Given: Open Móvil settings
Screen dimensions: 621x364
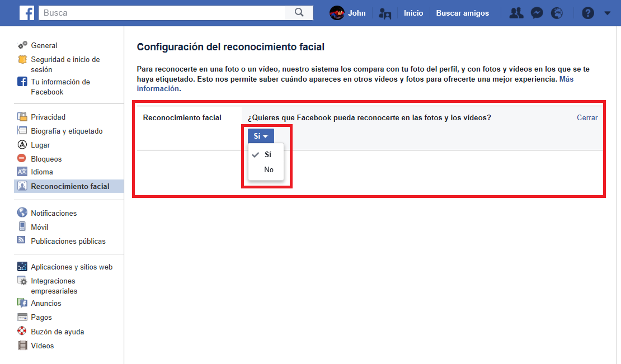Looking at the screenshot, I should click(40, 227).
